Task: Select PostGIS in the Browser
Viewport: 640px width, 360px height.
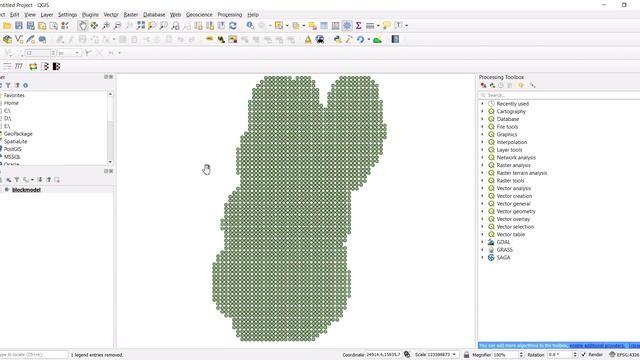Action: point(12,149)
